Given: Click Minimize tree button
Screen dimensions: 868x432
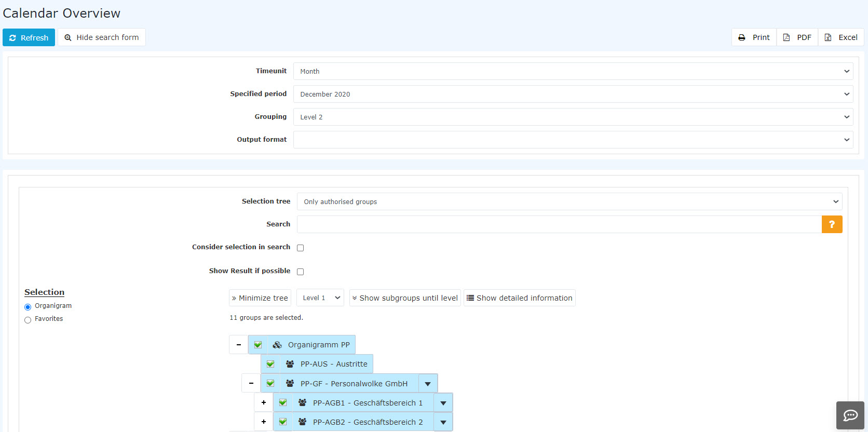Looking at the screenshot, I should (260, 298).
